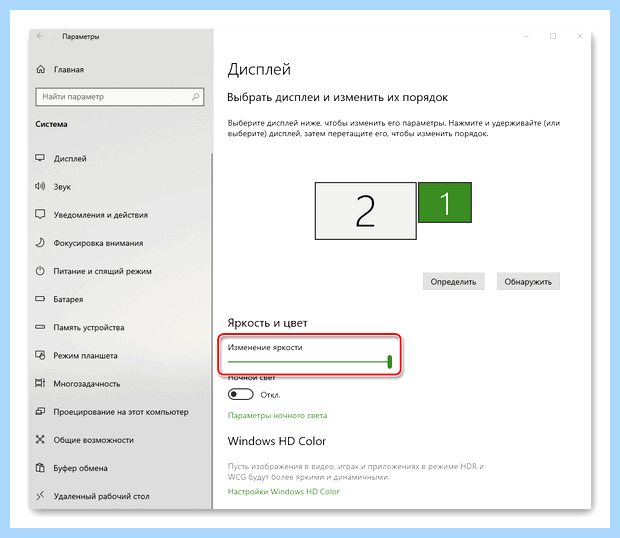Click the Батарея battery icon
This screenshot has height=538, width=620.
tap(40, 299)
